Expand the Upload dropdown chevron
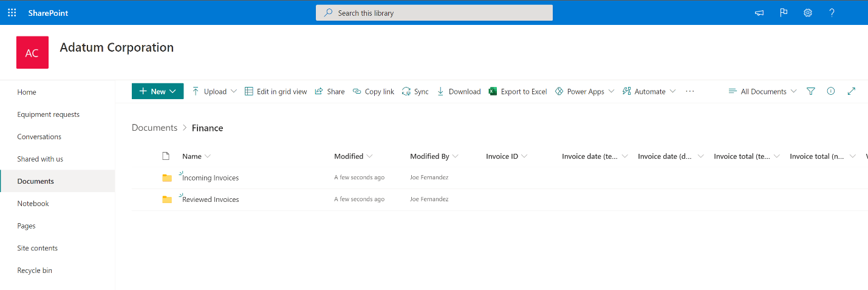This screenshot has width=868, height=290. tap(233, 91)
